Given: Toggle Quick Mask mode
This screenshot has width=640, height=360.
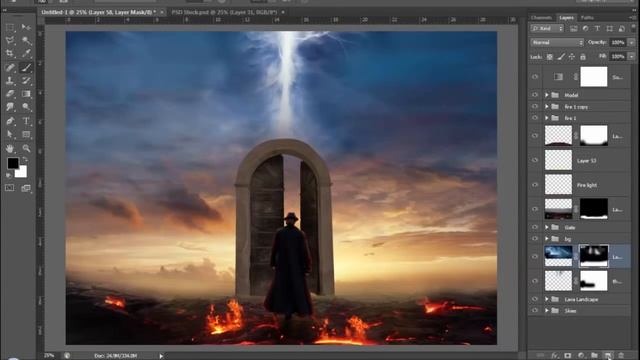Looking at the screenshot, I should pos(10,188).
